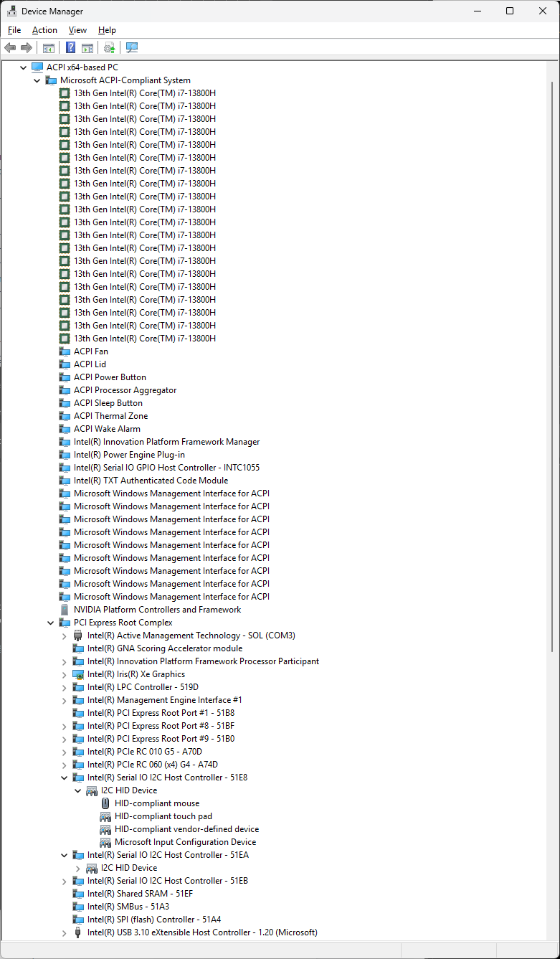Expand the LPC Controller - 519D node
560x959 pixels.
pyautogui.click(x=64, y=687)
